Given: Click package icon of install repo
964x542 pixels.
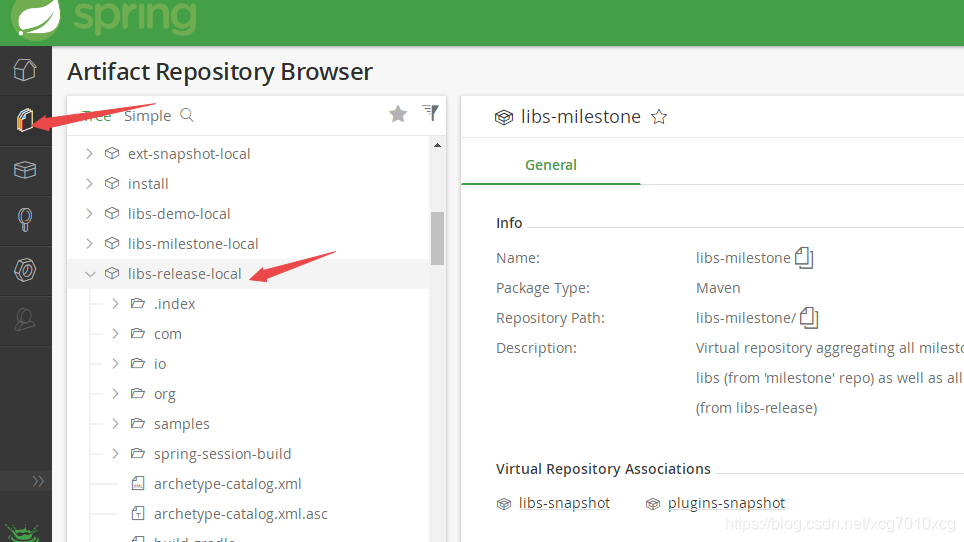Looking at the screenshot, I should [x=112, y=183].
